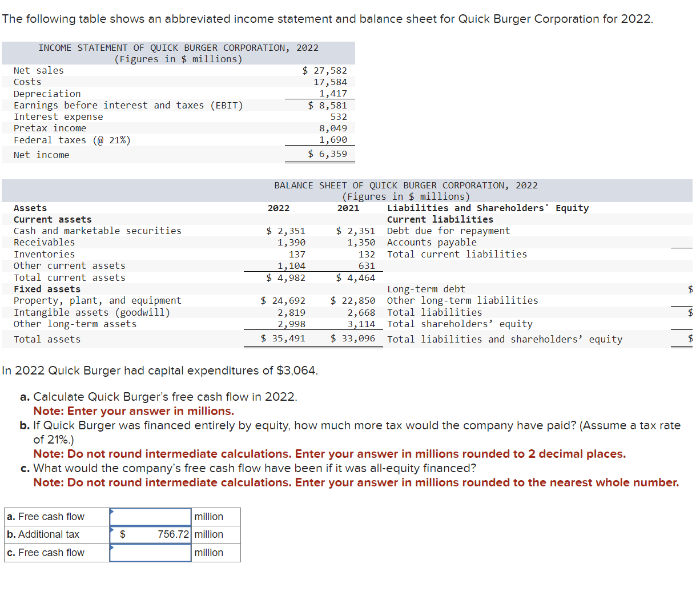Click the 2022 Intangible assets value 2,819
The width and height of the screenshot is (700, 608).
291,312
